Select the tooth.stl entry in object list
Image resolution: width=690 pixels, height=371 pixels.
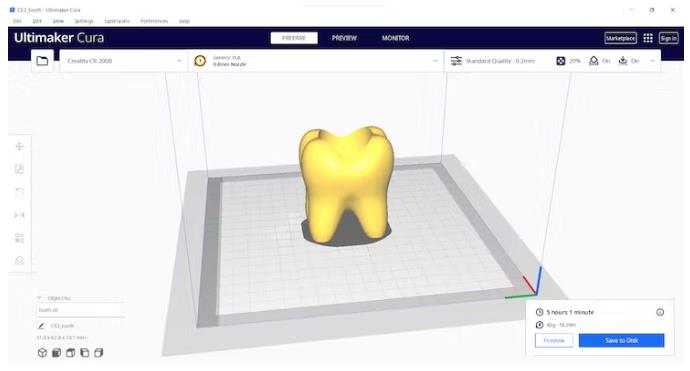point(80,310)
